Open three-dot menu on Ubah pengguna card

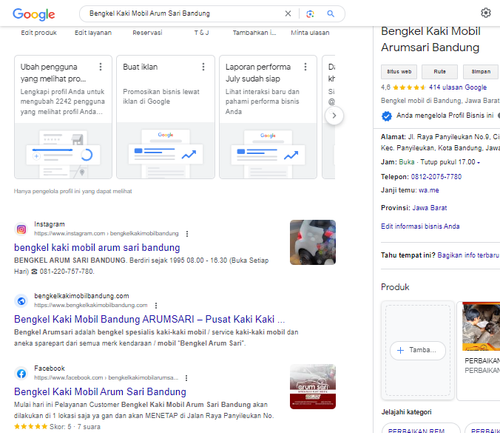pyautogui.click(x=100, y=67)
